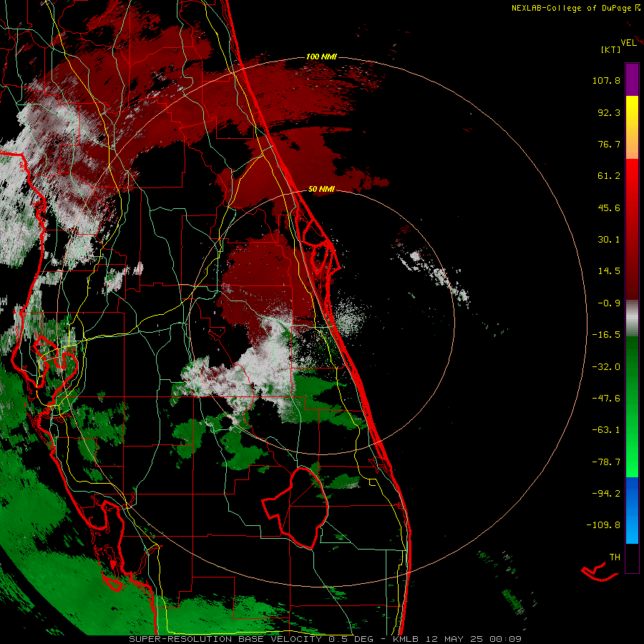Click the 107.8 velocity scale value
644x644 pixels.
(606, 80)
